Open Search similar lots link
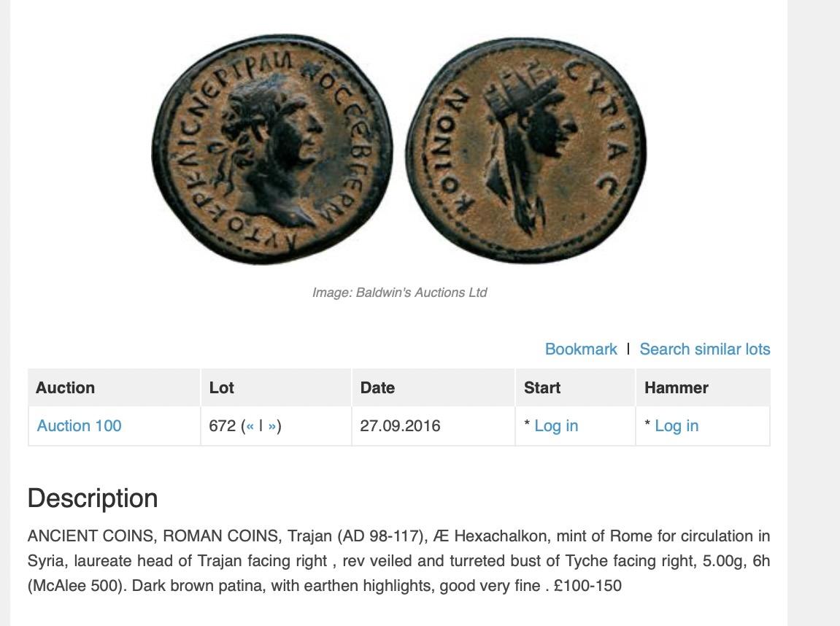This screenshot has height=626, width=840. [704, 349]
